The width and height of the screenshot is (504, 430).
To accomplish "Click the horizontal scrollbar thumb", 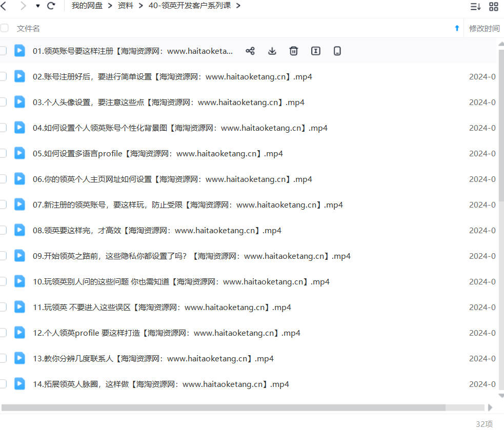I will 224,407.
